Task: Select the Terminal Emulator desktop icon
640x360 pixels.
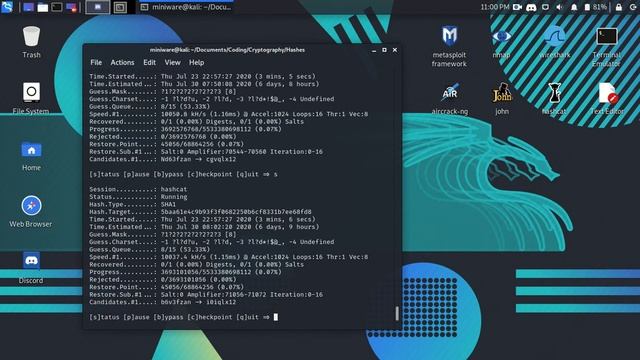Action: coord(607,47)
